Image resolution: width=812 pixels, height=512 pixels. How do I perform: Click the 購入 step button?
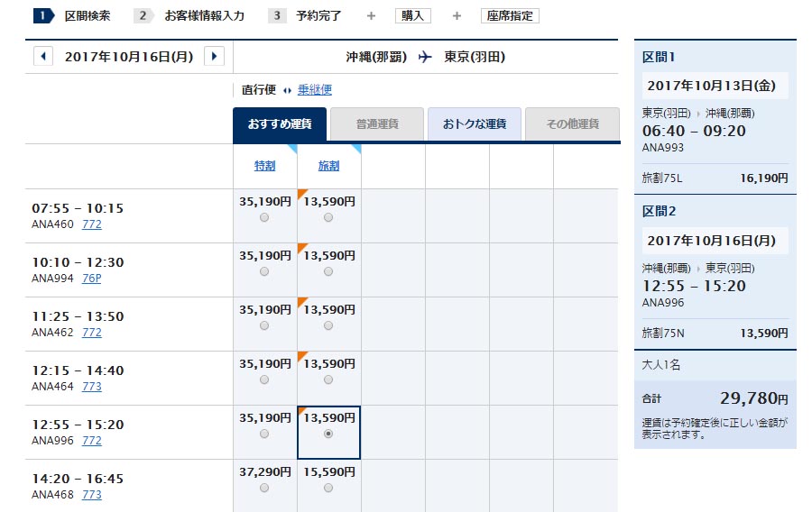point(413,15)
